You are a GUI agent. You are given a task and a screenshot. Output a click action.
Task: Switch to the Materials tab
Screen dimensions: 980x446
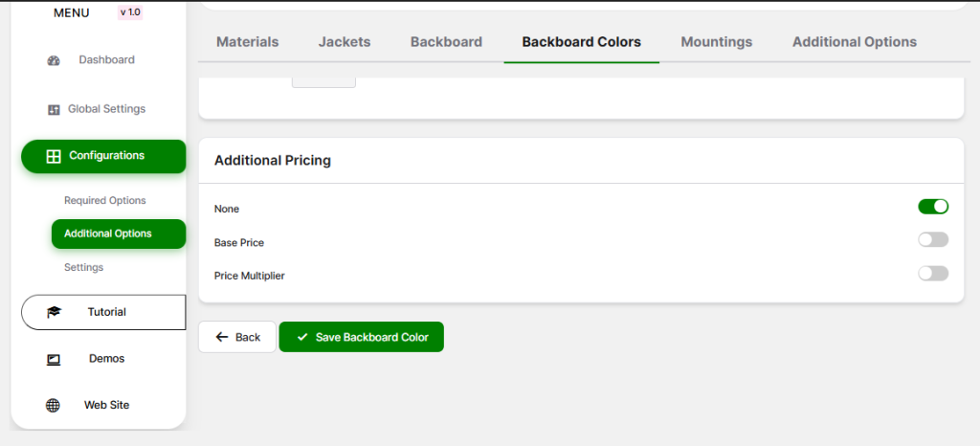click(247, 42)
